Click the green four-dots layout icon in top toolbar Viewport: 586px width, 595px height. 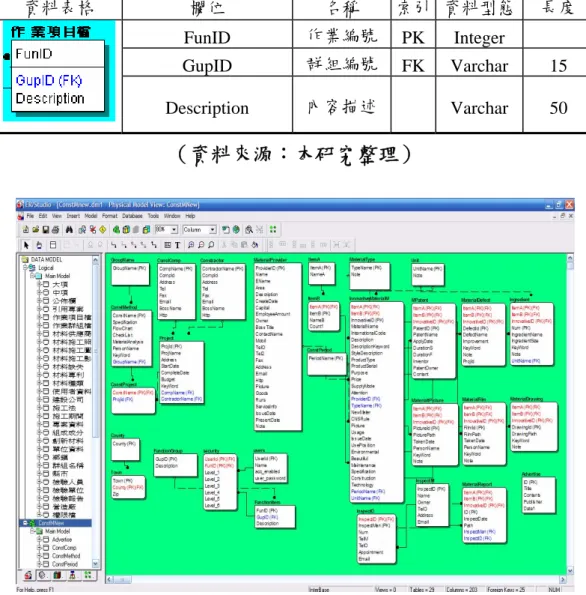click(273, 229)
